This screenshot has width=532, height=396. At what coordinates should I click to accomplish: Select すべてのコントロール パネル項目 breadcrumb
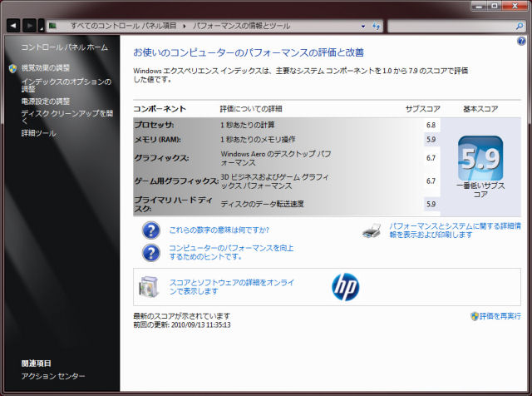pyautogui.click(x=124, y=26)
